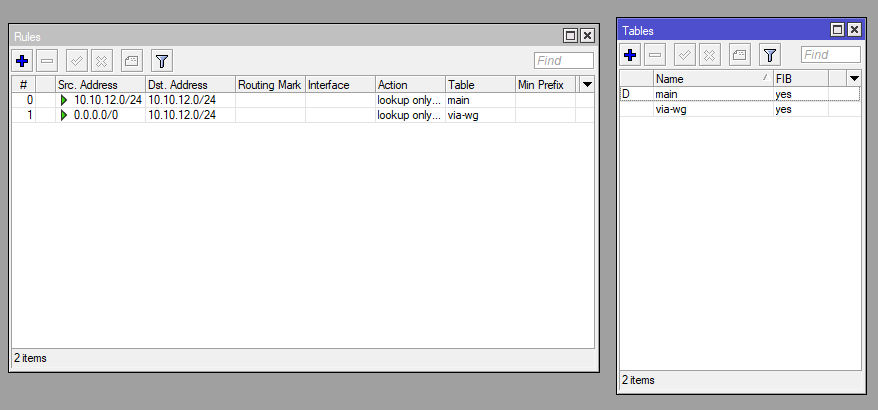This screenshot has width=878, height=410.
Task: Sort by Routing Mark column header
Action: click(x=270, y=85)
